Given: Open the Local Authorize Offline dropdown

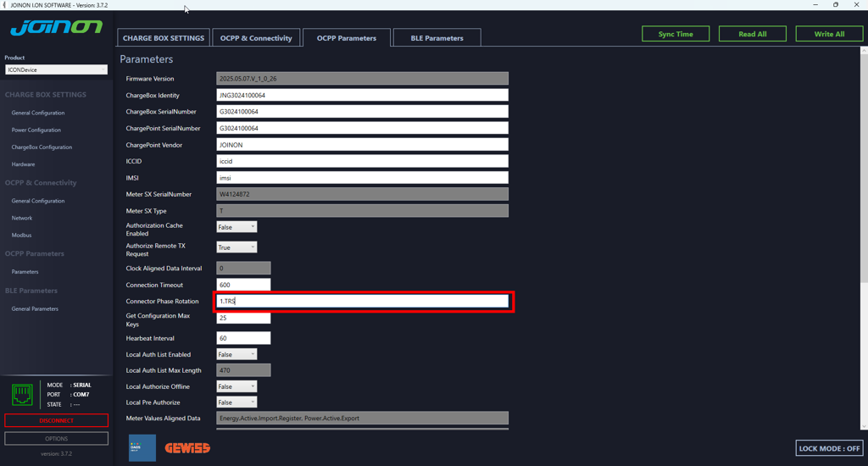Looking at the screenshot, I should coord(236,386).
